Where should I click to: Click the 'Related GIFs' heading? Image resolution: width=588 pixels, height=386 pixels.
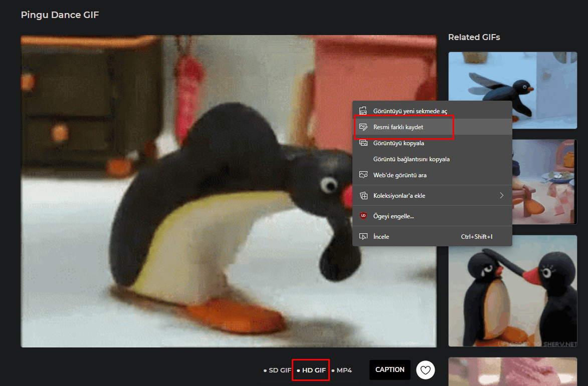tap(474, 37)
